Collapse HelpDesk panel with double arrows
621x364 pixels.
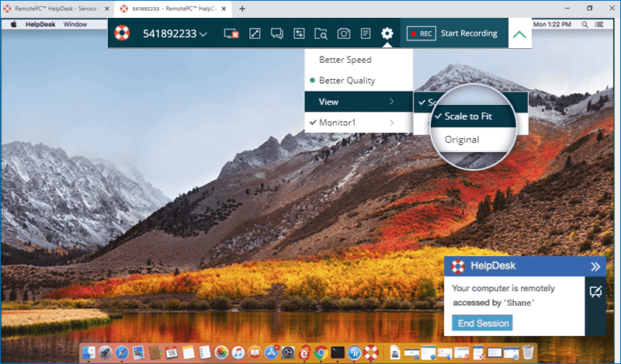click(595, 266)
